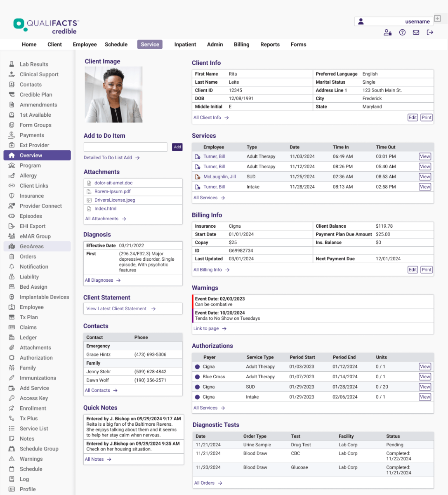Open the Reports menu tab
The width and height of the screenshot is (448, 495).
tap(270, 45)
